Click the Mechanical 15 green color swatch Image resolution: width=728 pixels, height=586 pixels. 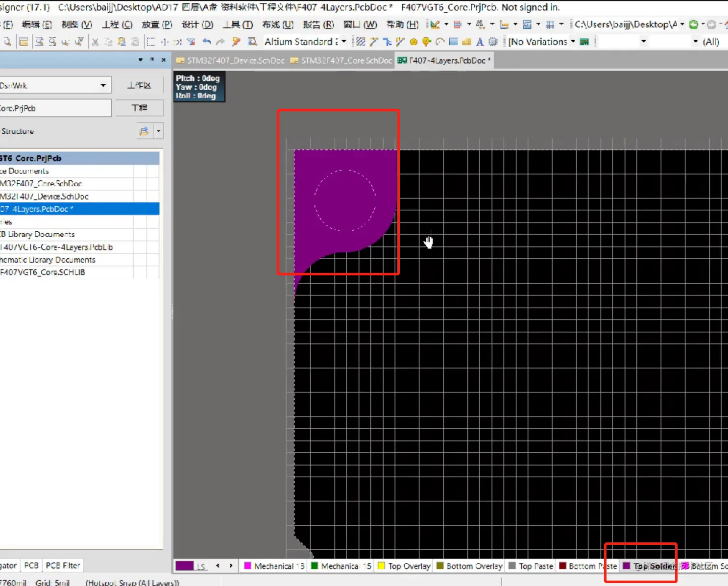tap(315, 566)
